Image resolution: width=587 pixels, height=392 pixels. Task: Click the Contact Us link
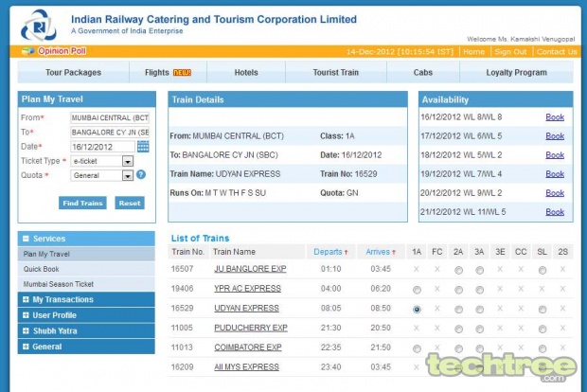557,52
